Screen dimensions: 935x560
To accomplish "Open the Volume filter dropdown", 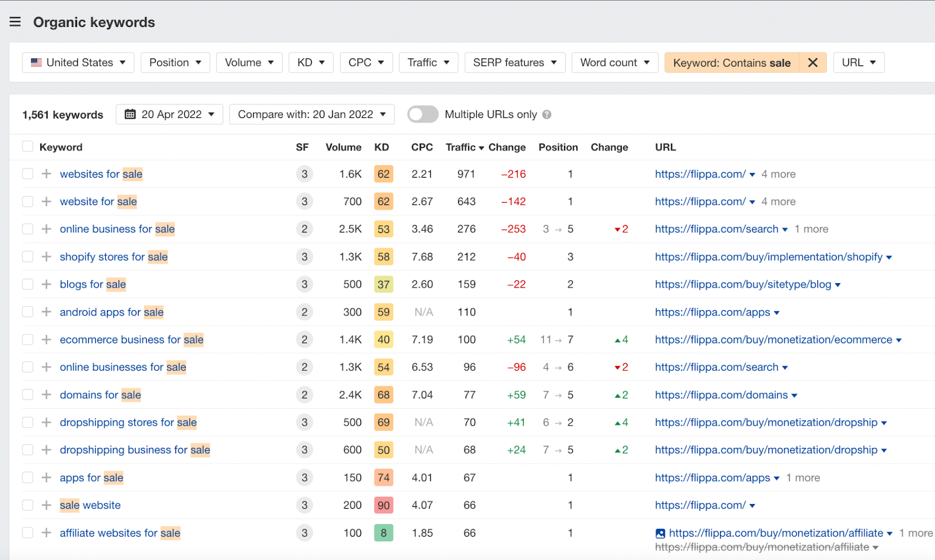I will pyautogui.click(x=250, y=62).
